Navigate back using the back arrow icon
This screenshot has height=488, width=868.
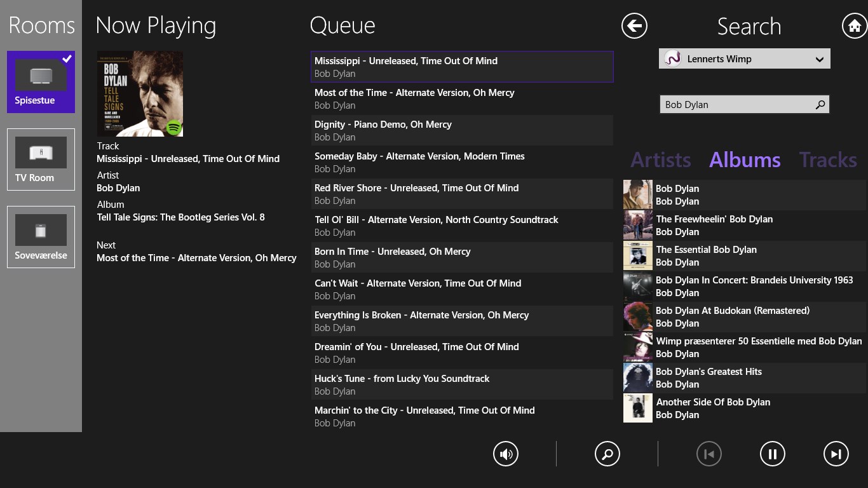click(x=634, y=26)
